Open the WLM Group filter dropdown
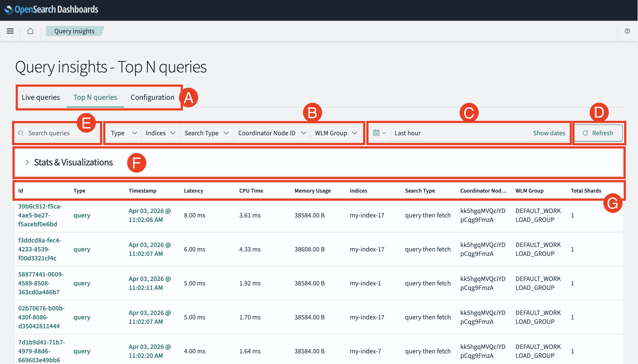This screenshot has width=638, height=364. (336, 133)
